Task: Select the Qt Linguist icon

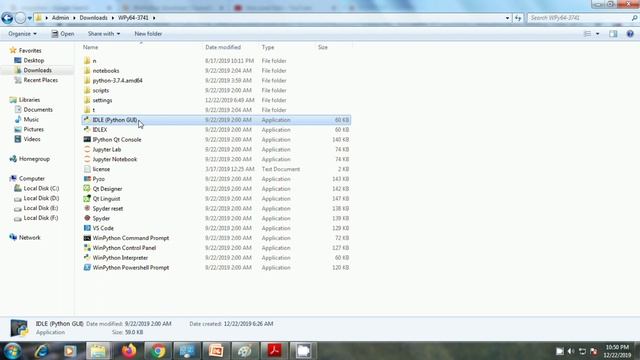Action: pyautogui.click(x=87, y=198)
